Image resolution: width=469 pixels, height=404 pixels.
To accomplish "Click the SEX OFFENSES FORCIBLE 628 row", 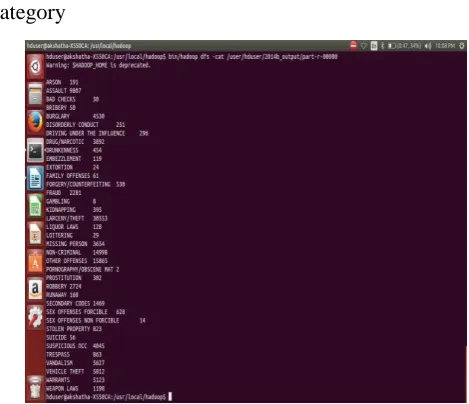I will pos(85,311).
